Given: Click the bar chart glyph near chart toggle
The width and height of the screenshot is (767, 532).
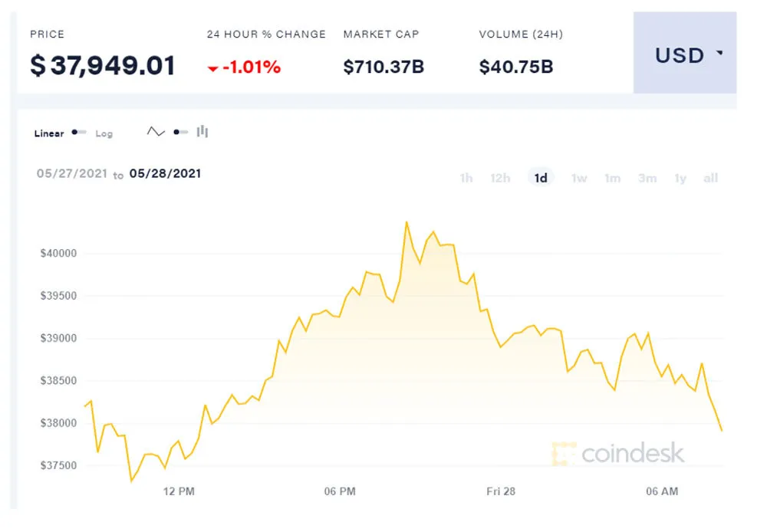Looking at the screenshot, I should [201, 132].
